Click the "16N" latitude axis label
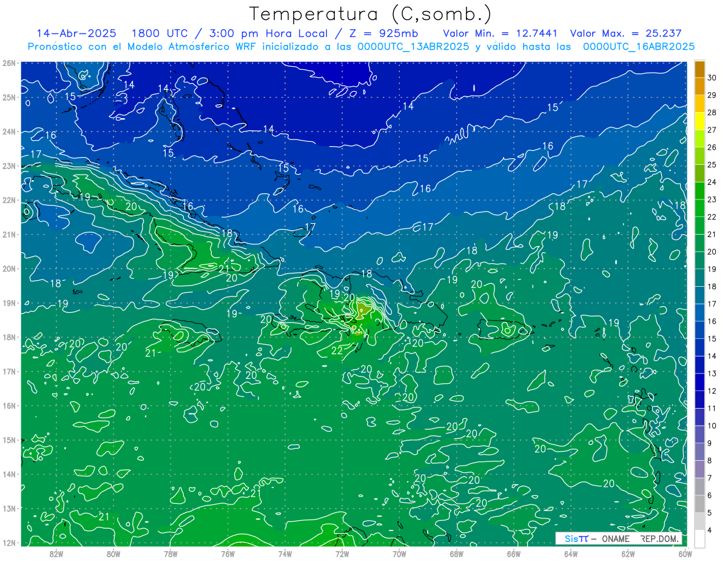This screenshot has width=728, height=562. (9, 406)
